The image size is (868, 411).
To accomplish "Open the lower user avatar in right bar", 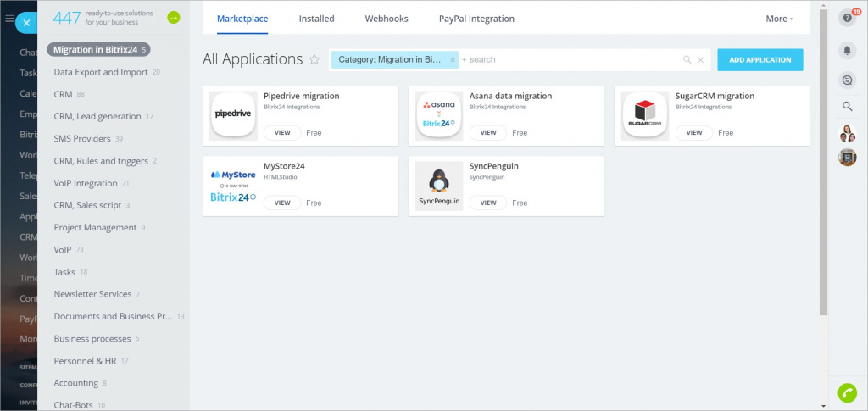I will coord(847,157).
